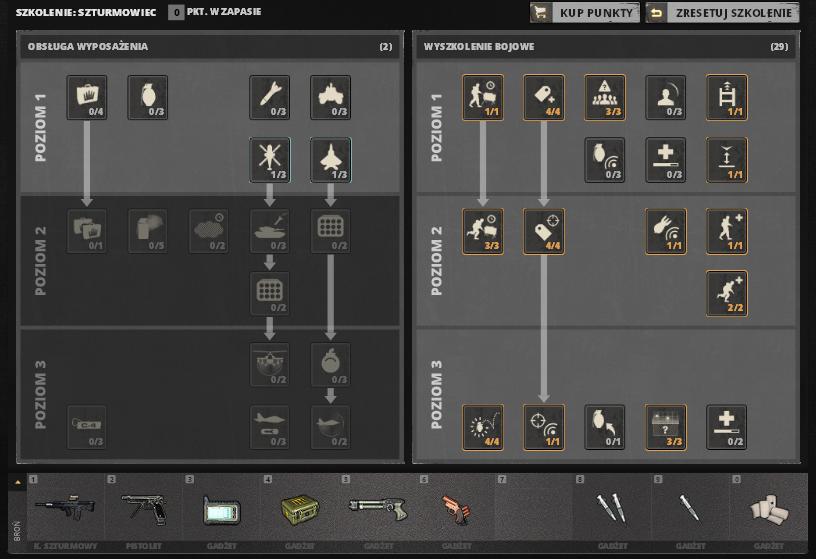Choose the jet with missile skill 0/3
Viewport: 816px width, 559px height.
click(270, 427)
